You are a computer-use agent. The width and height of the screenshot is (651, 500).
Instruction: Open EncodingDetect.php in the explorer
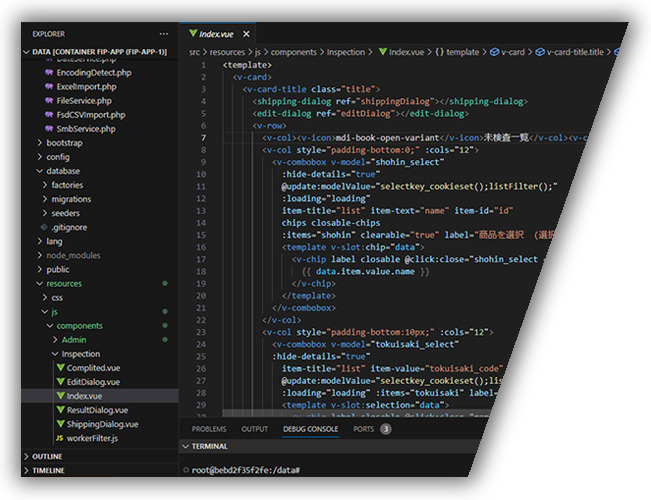pyautogui.click(x=94, y=73)
